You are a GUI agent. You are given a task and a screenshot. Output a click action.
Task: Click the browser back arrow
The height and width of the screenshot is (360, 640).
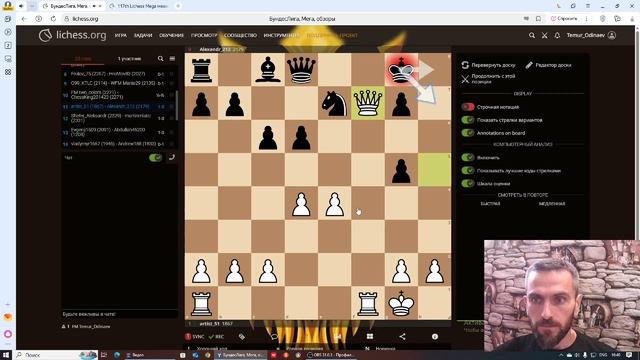(x=24, y=19)
